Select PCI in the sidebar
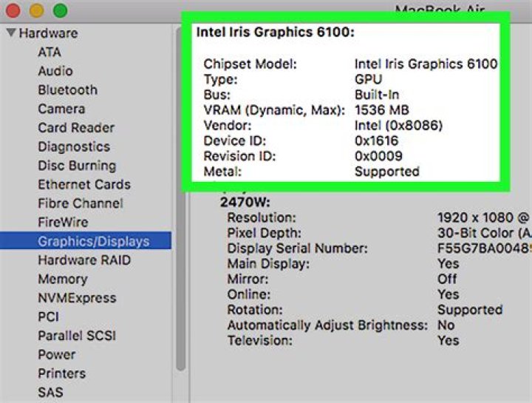 point(49,316)
